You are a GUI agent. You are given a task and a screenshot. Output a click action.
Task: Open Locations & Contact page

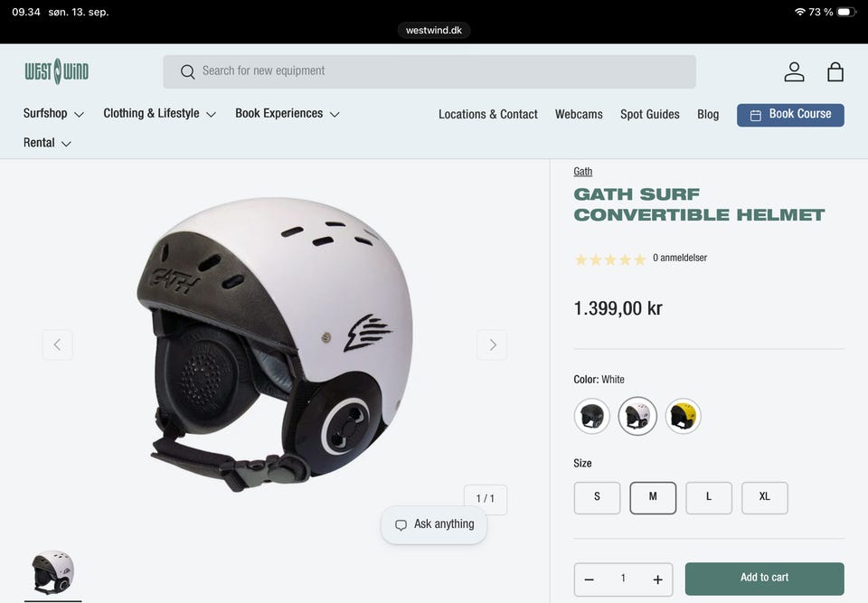tap(487, 115)
